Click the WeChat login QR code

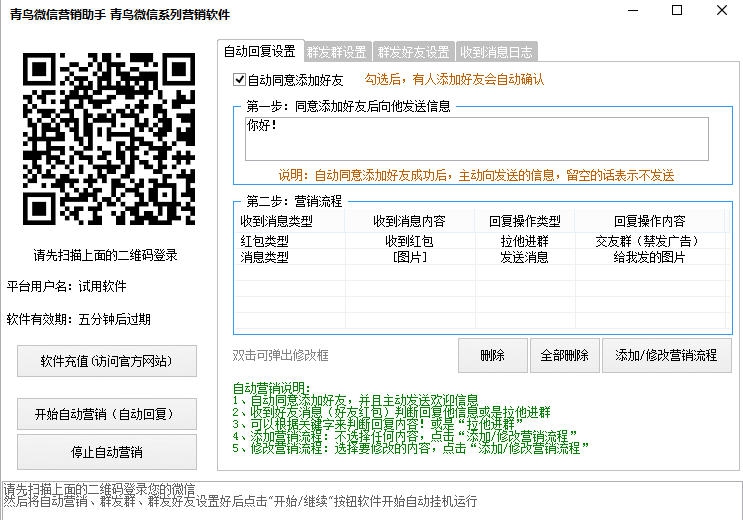point(109,138)
